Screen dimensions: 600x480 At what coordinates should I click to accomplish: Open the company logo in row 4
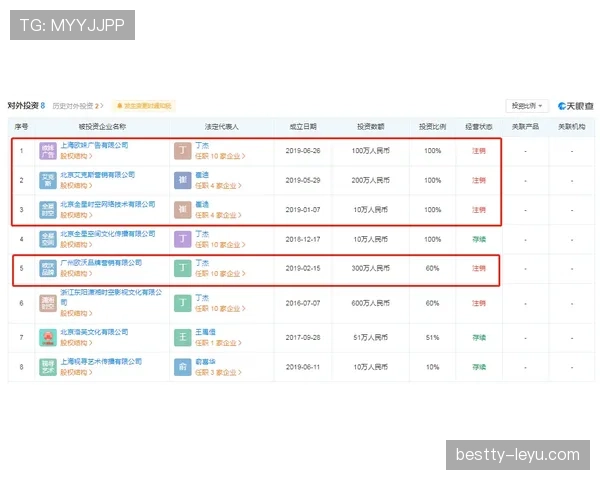pyautogui.click(x=48, y=239)
